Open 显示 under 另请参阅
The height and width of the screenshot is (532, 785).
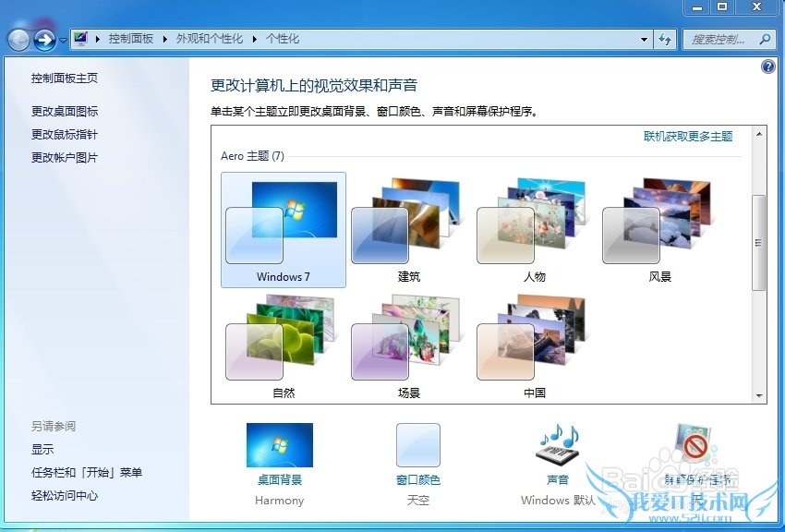tap(42, 449)
